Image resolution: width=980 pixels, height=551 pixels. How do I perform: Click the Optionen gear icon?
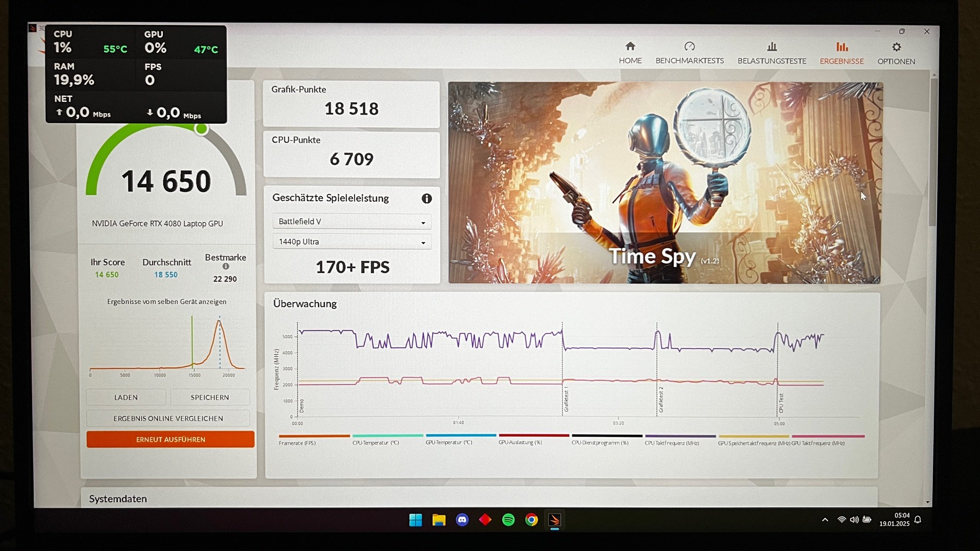(x=896, y=47)
